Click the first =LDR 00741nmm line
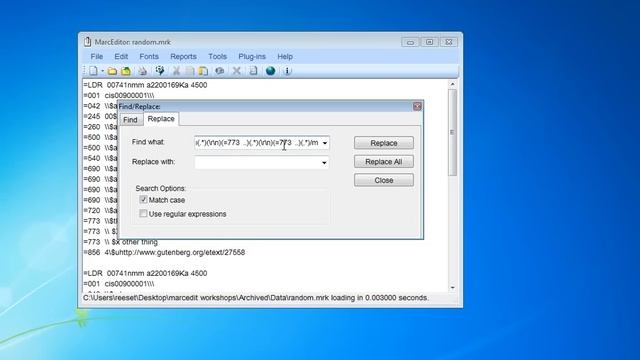 point(145,85)
